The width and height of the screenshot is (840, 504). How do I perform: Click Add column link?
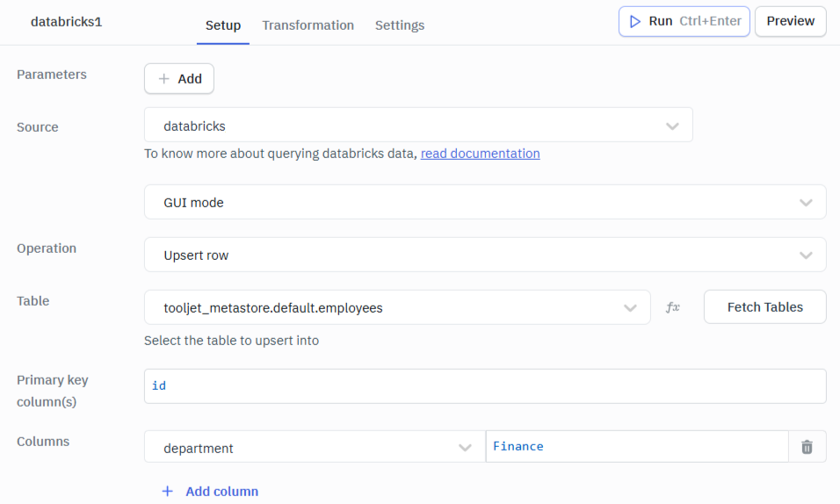click(210, 491)
